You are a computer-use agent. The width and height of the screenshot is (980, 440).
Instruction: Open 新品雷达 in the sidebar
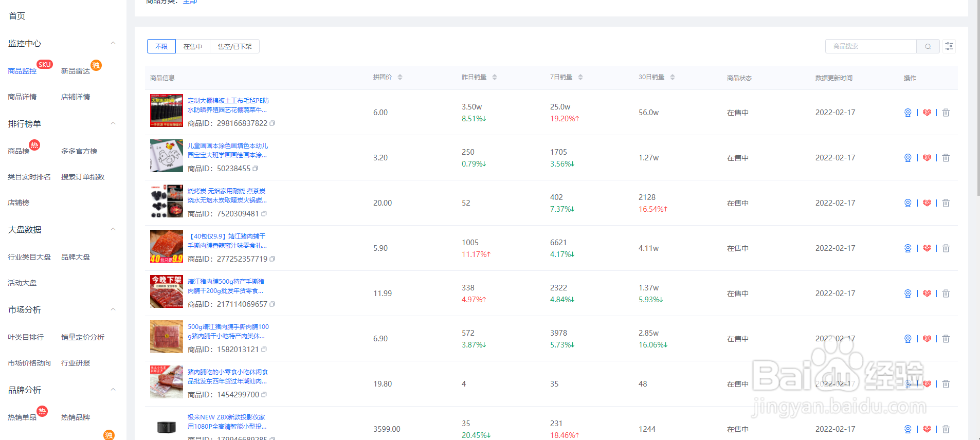pyautogui.click(x=76, y=71)
